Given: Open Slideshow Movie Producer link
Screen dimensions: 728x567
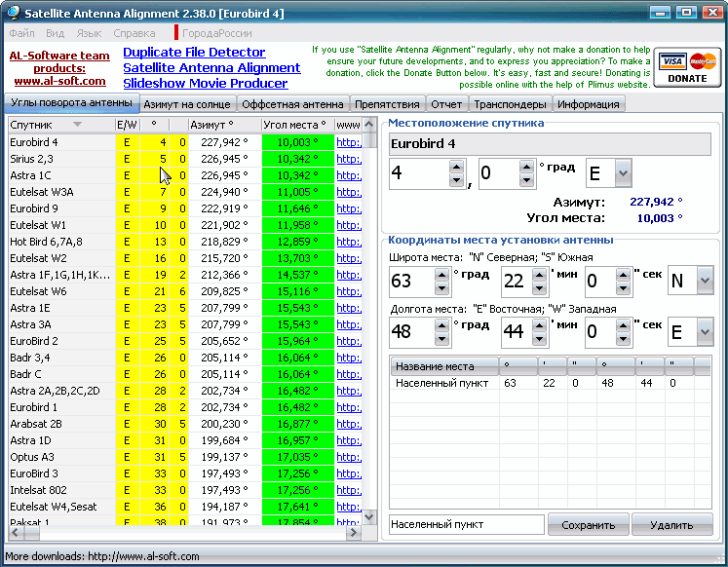Looking at the screenshot, I should (x=206, y=84).
